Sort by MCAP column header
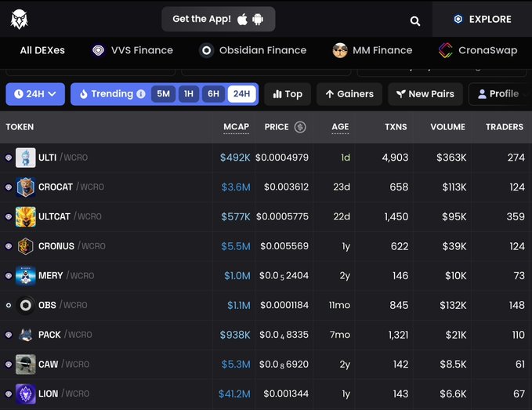 pos(236,127)
